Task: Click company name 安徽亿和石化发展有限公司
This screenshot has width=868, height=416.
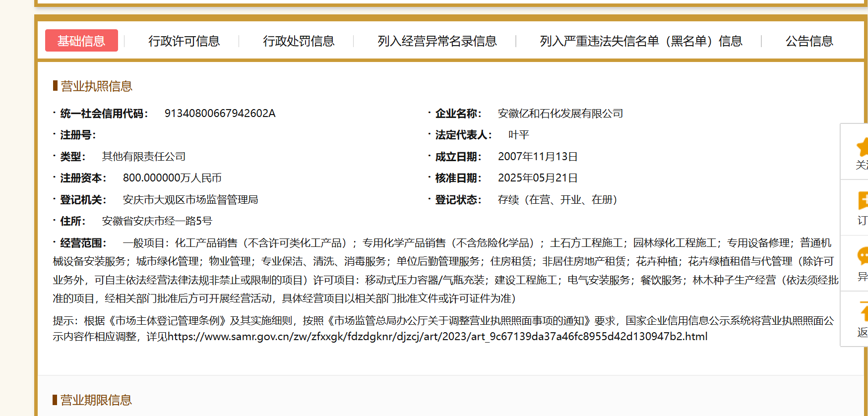Action: click(x=560, y=114)
